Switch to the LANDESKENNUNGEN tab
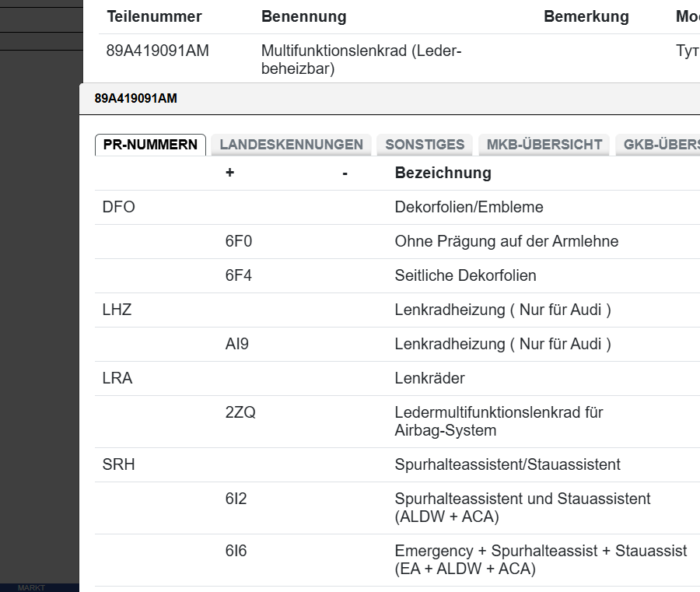The image size is (700, 592). point(291,144)
